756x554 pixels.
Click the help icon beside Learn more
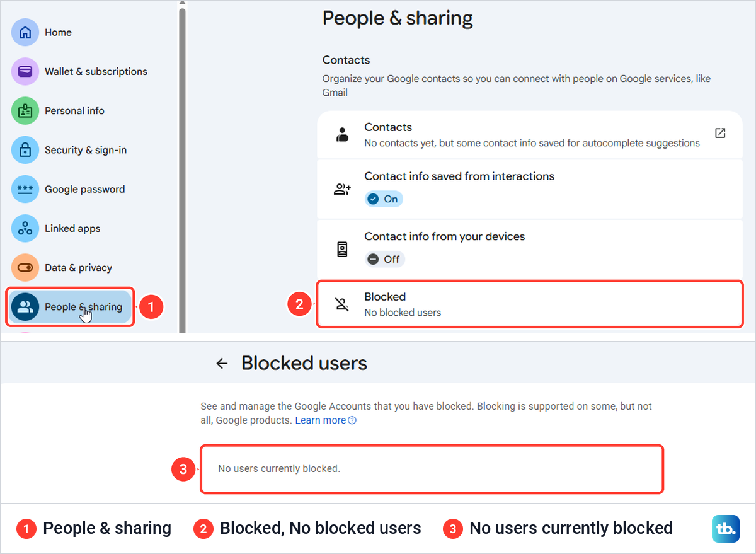point(352,420)
